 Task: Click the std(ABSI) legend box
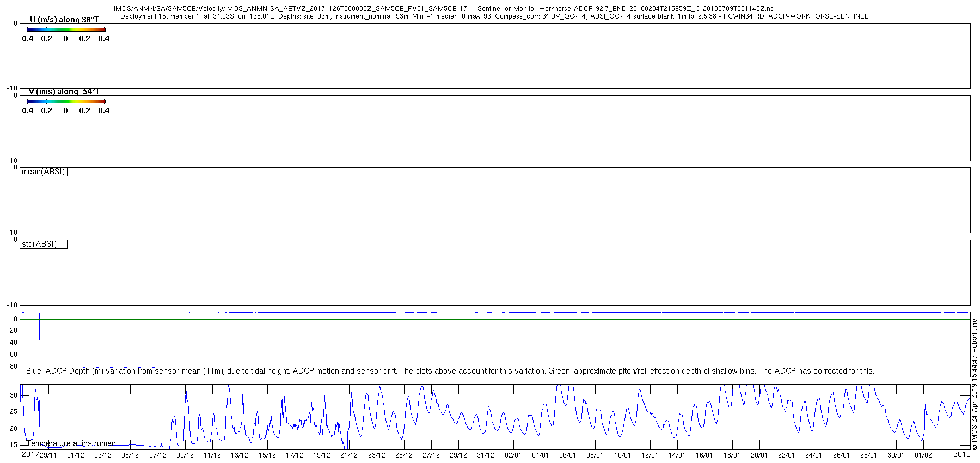(x=44, y=245)
